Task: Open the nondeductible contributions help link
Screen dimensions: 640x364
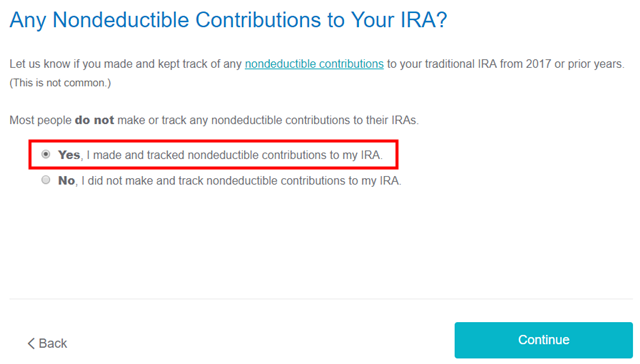Action: 314,64
